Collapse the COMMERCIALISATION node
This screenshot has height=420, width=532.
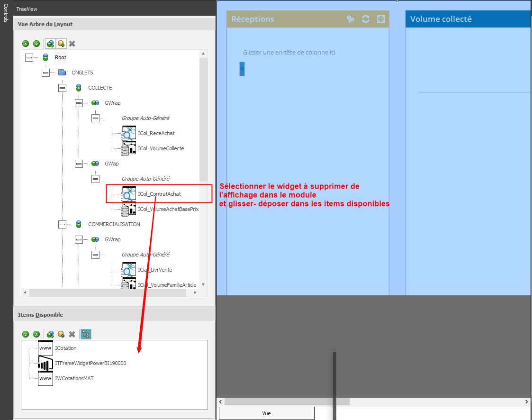62,224
